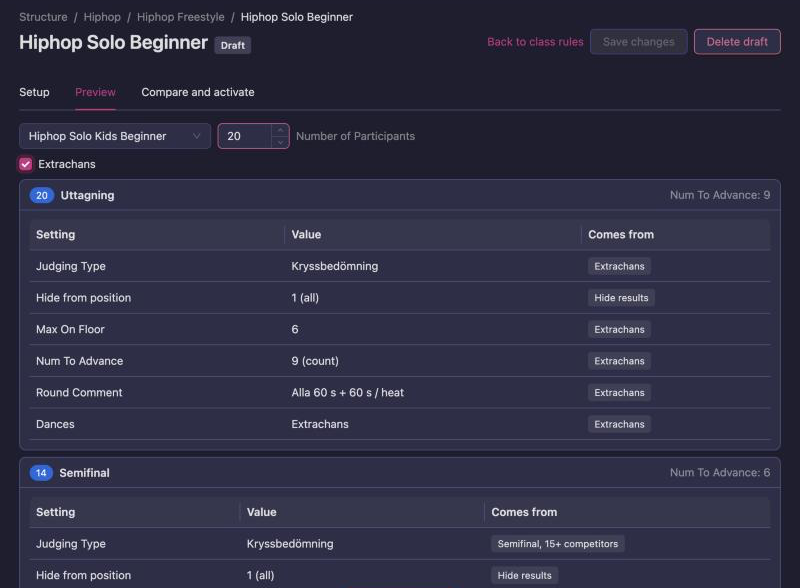Click the Draft status badge
This screenshot has height=588, width=800.
(x=233, y=45)
